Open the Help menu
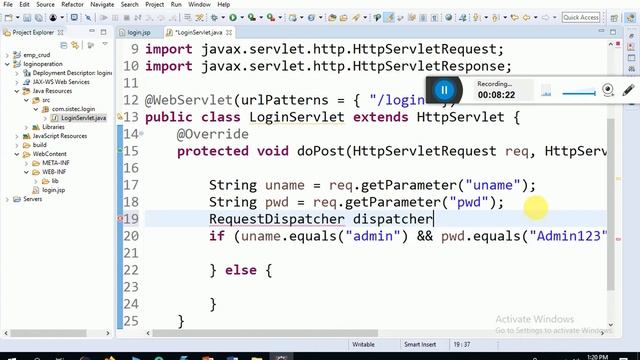This screenshot has width=640, height=360. click(x=223, y=4)
